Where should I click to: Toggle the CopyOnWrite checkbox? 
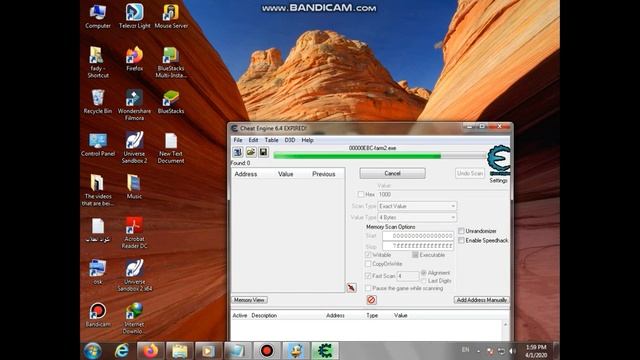tap(368, 264)
